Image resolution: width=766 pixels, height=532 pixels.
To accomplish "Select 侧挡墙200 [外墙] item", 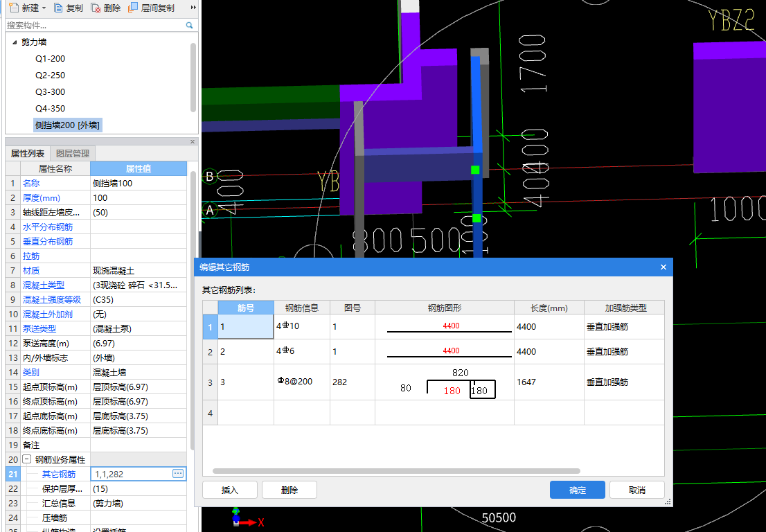I will coord(67,125).
